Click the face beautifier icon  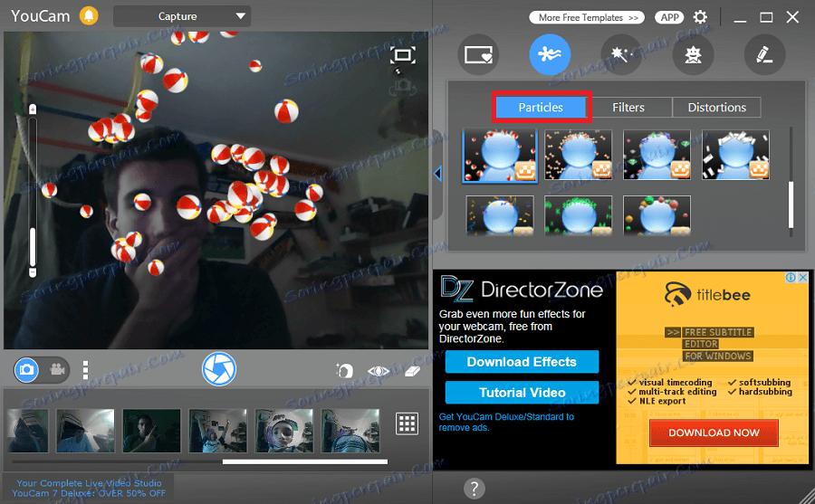[x=344, y=370]
